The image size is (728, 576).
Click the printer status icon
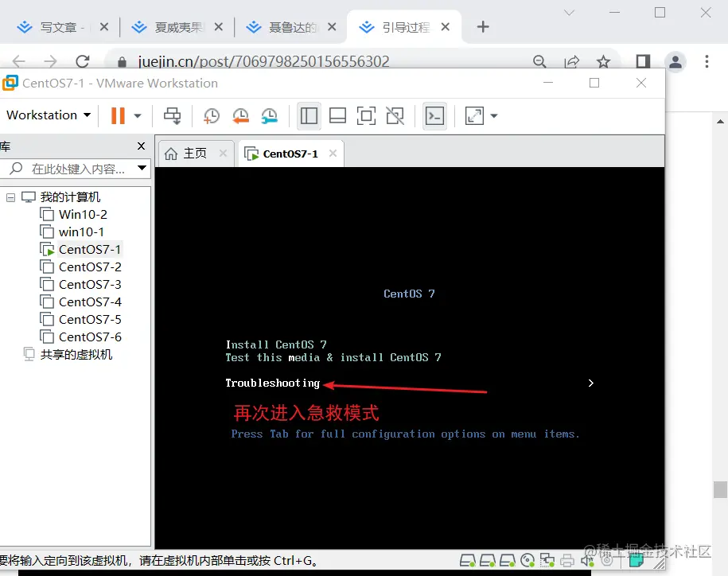(x=567, y=561)
